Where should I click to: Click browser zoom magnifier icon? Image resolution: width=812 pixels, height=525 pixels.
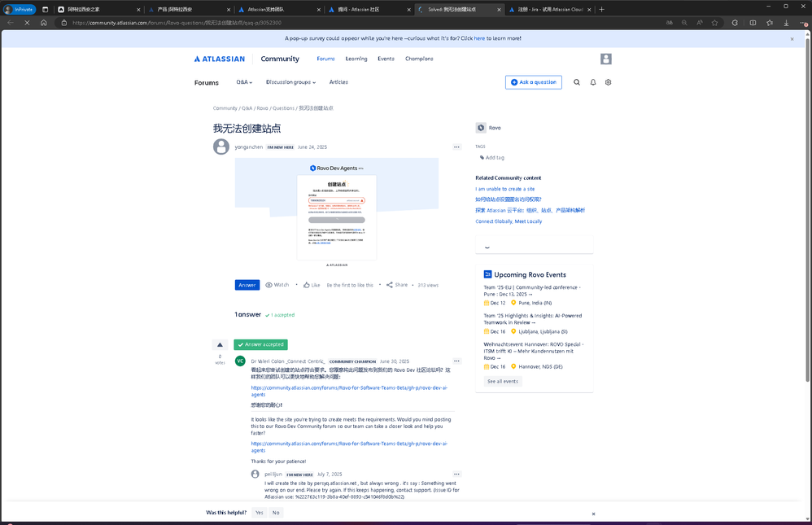[684, 23]
